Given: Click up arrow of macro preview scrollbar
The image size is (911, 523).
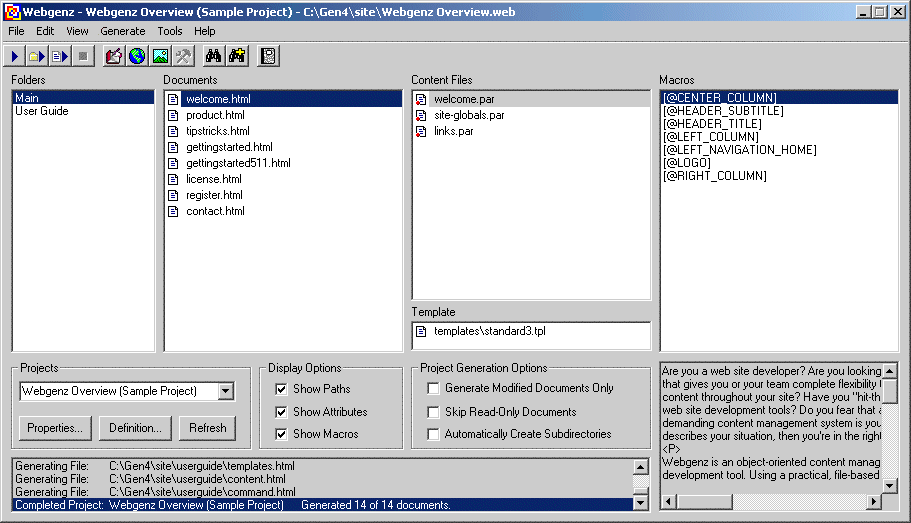Looking at the screenshot, I should pos(890,371).
